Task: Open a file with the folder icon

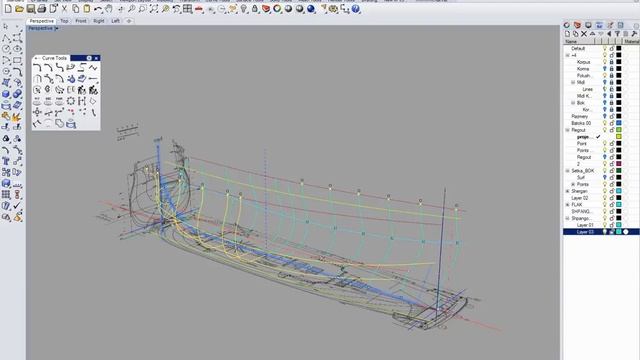Action: pos(19,9)
